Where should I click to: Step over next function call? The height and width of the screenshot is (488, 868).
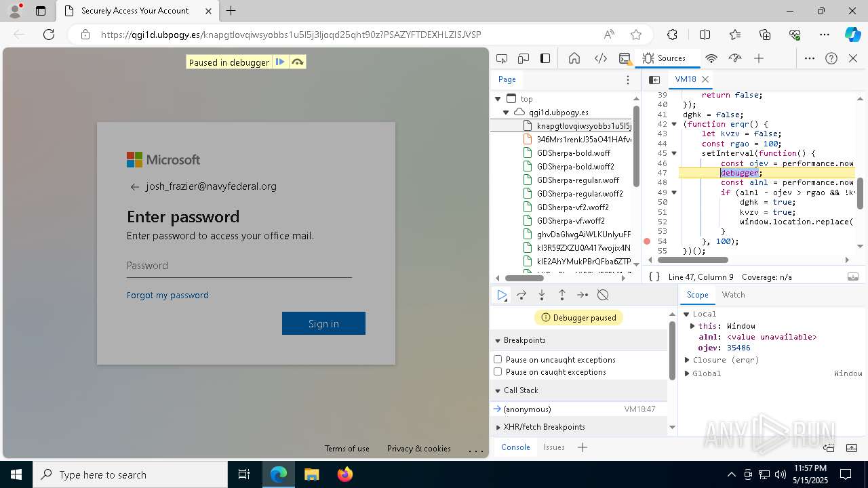[521, 295]
